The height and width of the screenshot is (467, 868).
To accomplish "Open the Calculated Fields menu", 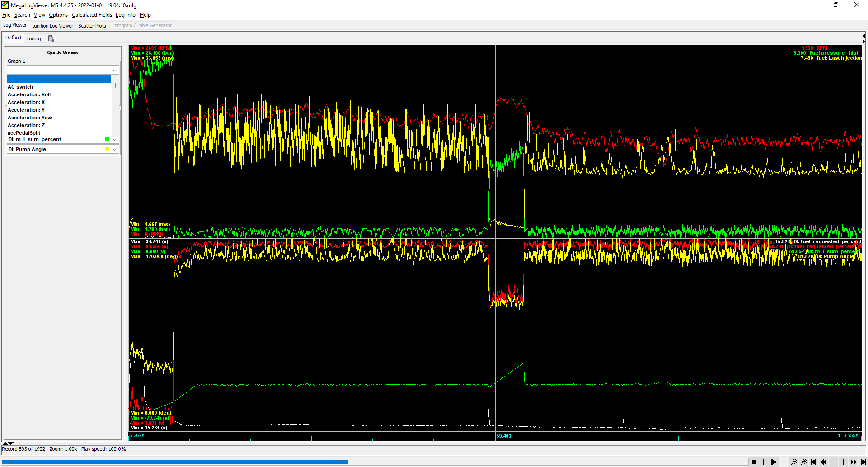I will point(92,15).
